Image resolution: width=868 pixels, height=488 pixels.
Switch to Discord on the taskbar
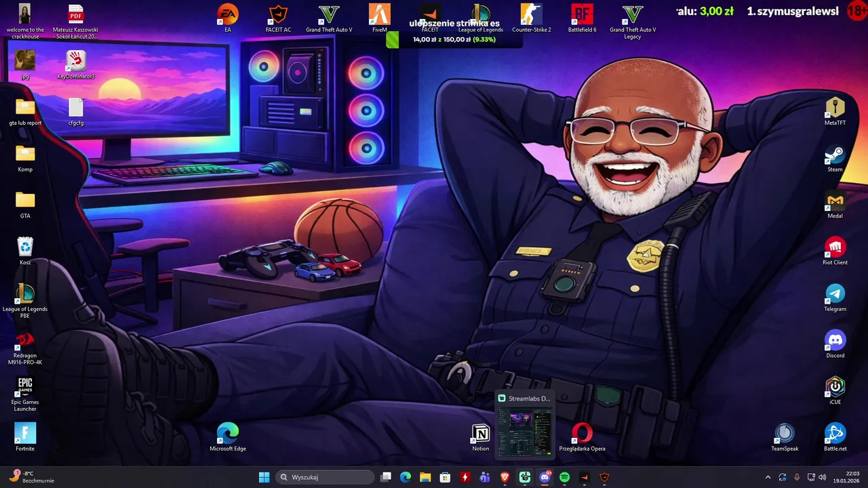[545, 477]
